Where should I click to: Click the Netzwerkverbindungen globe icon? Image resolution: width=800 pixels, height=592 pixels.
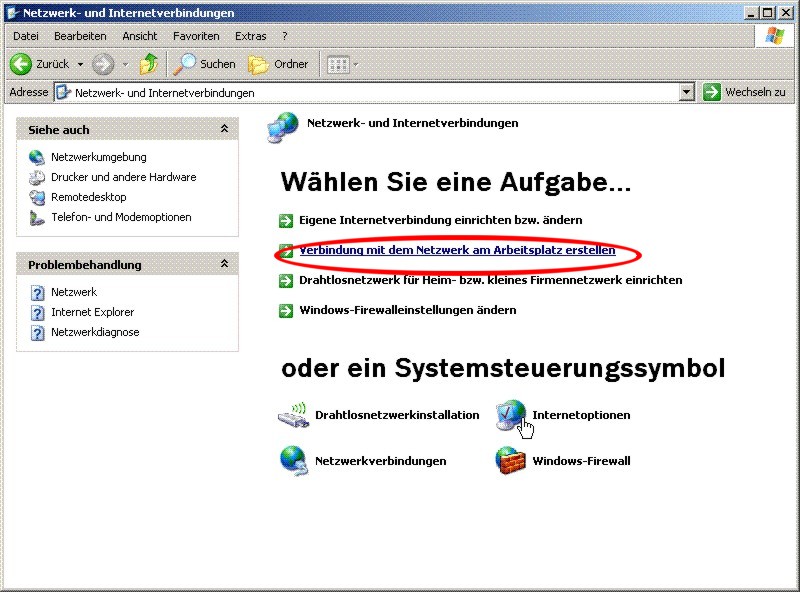click(294, 460)
